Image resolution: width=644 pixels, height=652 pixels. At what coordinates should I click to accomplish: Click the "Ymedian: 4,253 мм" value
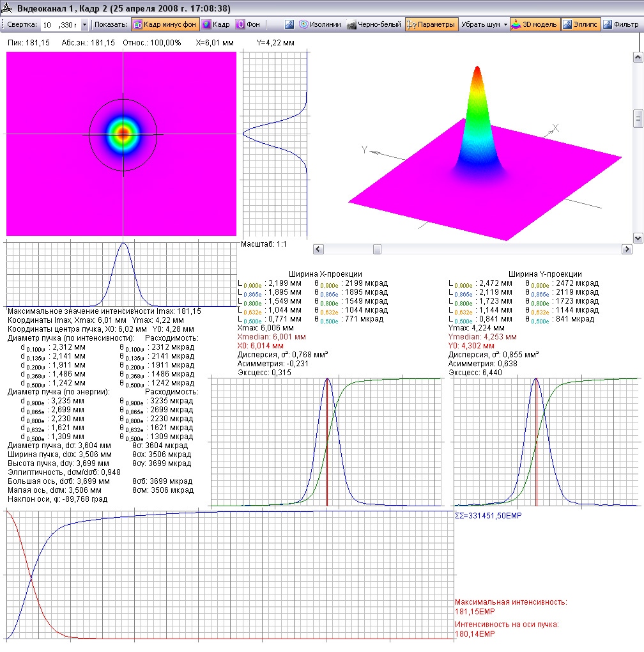(x=482, y=337)
